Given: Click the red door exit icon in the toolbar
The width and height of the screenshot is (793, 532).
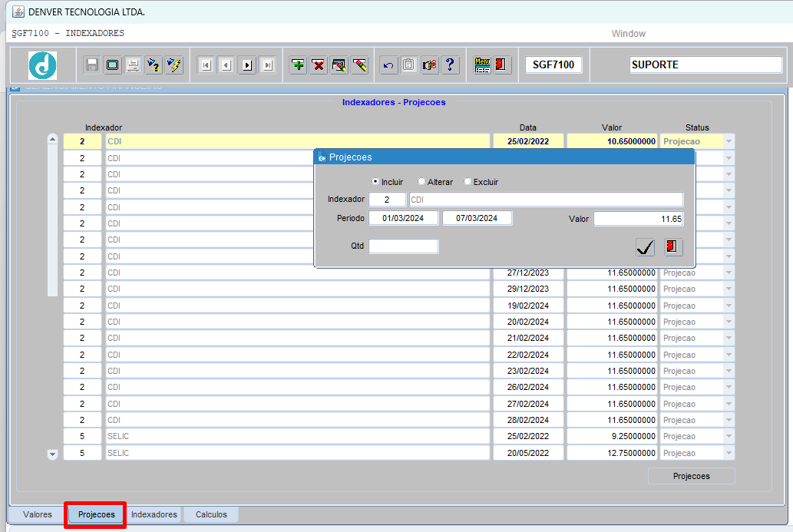Looking at the screenshot, I should click(502, 65).
